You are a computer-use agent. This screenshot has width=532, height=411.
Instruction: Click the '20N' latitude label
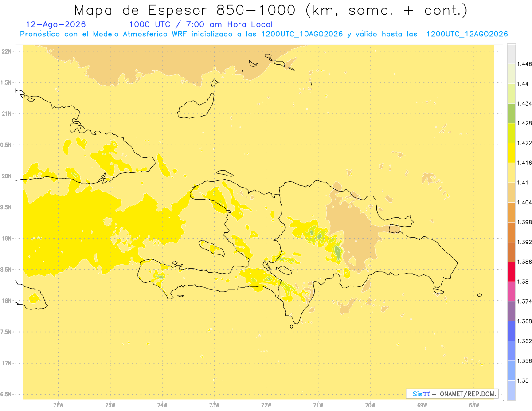coord(7,176)
